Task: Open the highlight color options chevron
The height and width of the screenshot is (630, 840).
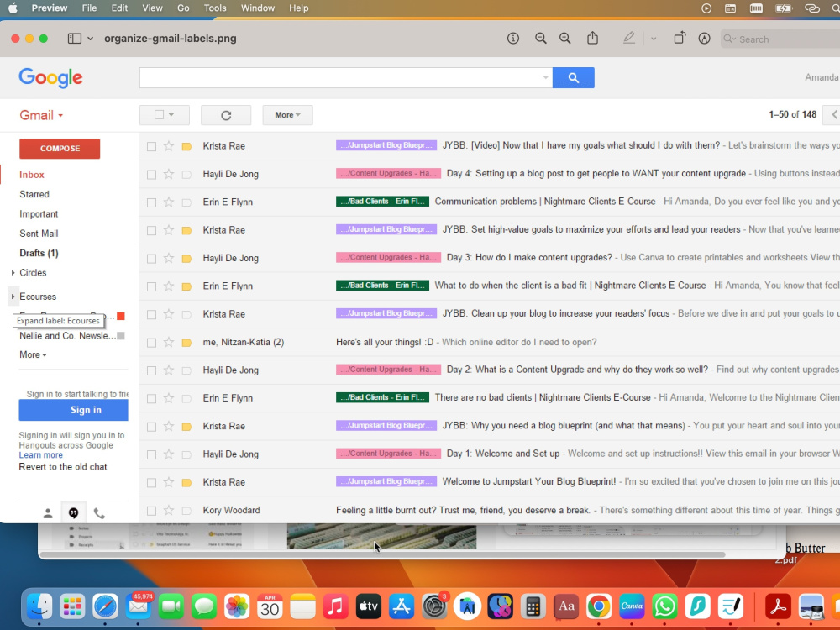Action: [653, 39]
